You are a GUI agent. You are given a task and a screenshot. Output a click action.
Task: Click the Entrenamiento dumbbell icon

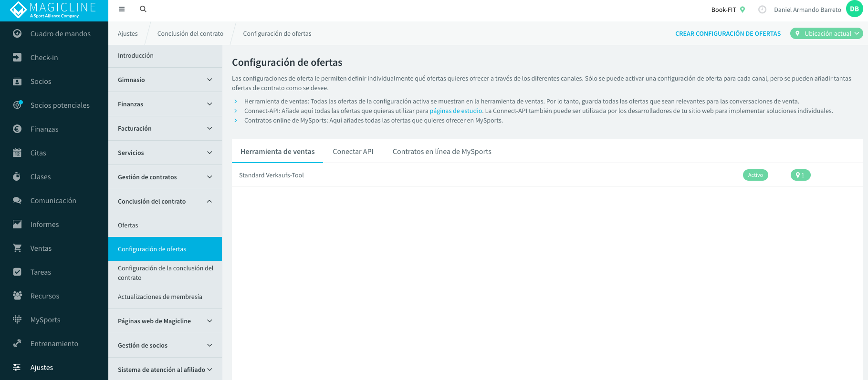[x=17, y=343]
